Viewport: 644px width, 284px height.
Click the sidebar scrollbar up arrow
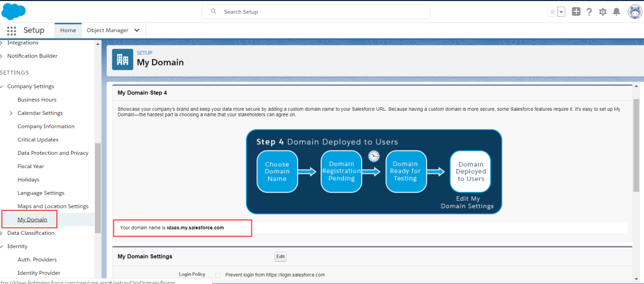tap(98, 44)
